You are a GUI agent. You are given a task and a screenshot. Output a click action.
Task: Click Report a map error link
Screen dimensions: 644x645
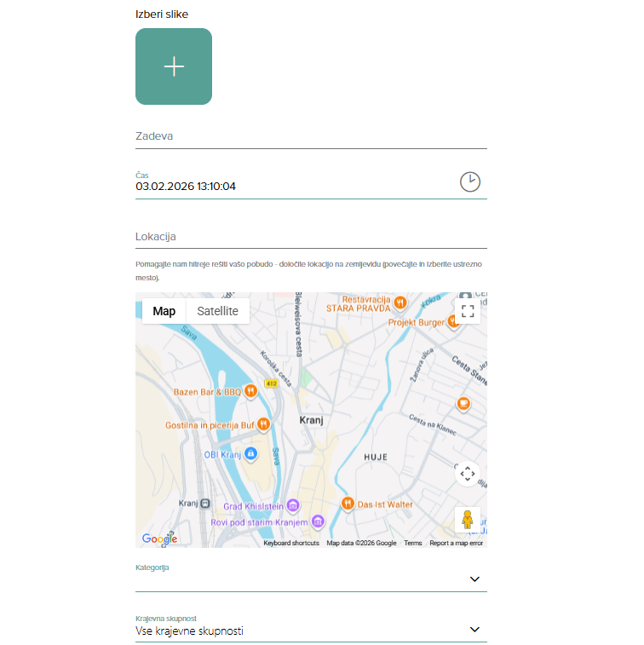(x=456, y=543)
